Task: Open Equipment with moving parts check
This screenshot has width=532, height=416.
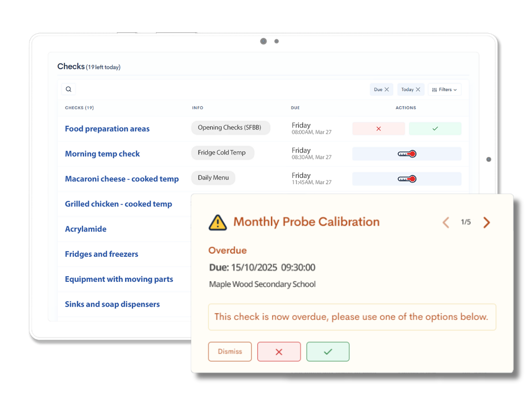Action: click(119, 279)
